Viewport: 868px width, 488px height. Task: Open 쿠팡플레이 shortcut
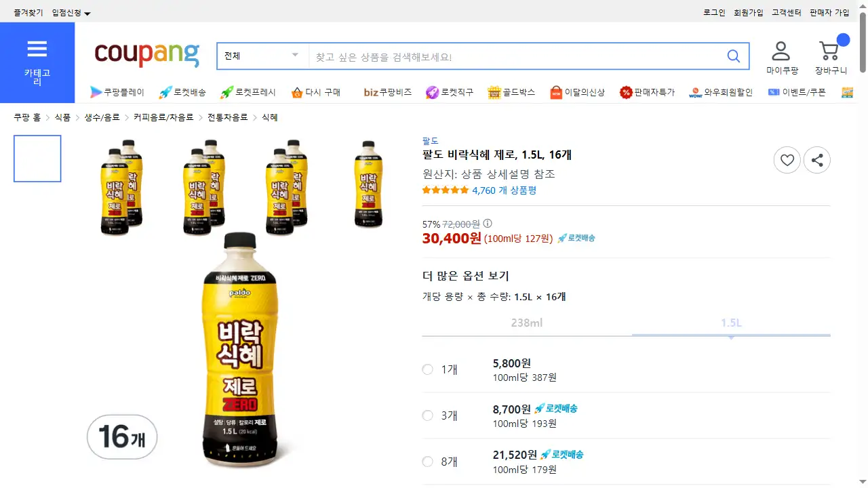click(117, 92)
